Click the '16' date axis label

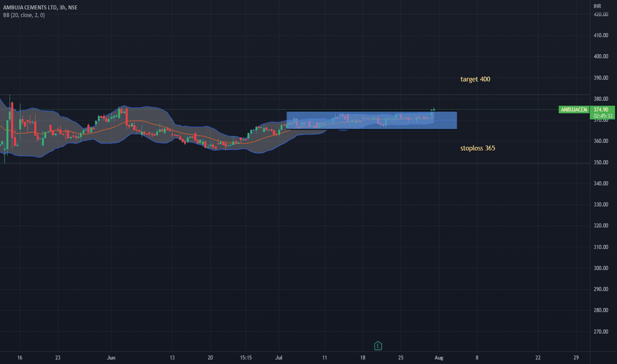click(x=20, y=357)
